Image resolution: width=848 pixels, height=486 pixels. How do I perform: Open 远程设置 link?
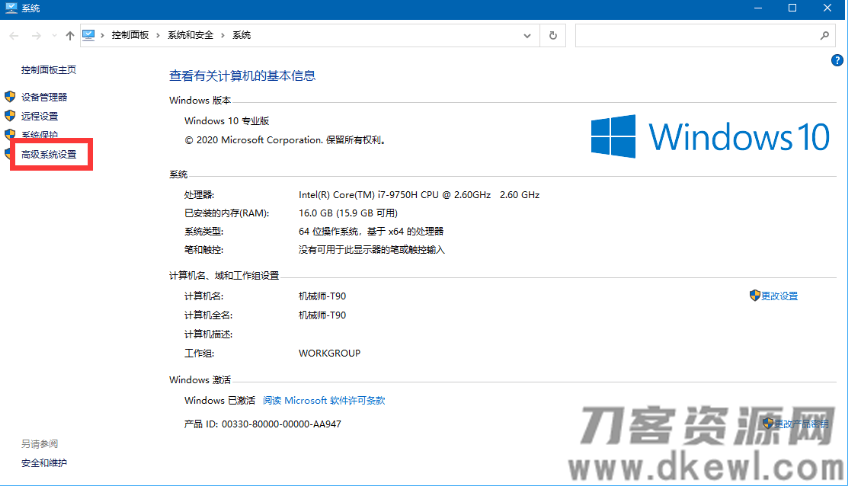[x=39, y=116]
